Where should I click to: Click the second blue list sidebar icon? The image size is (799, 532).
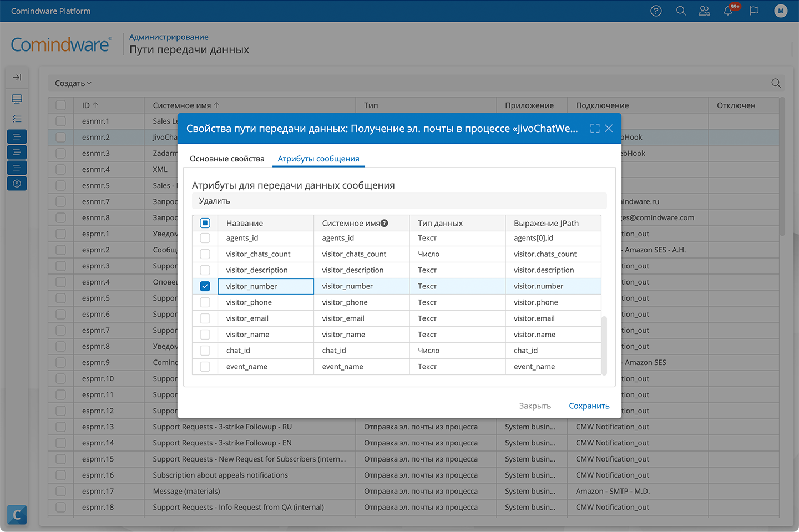17,152
